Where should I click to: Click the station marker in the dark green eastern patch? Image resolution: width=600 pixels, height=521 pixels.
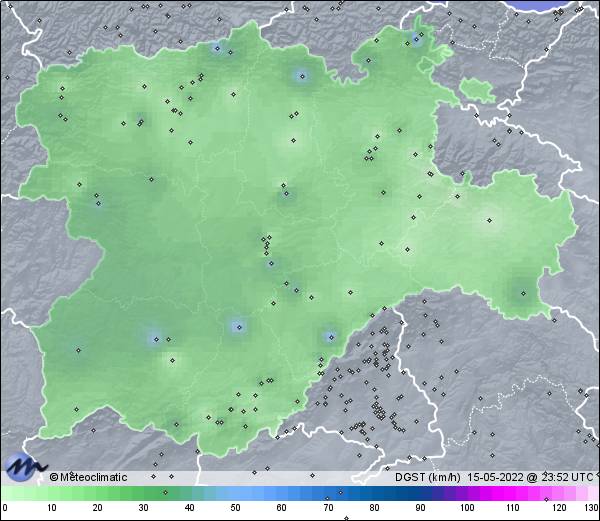pyautogui.click(x=523, y=294)
